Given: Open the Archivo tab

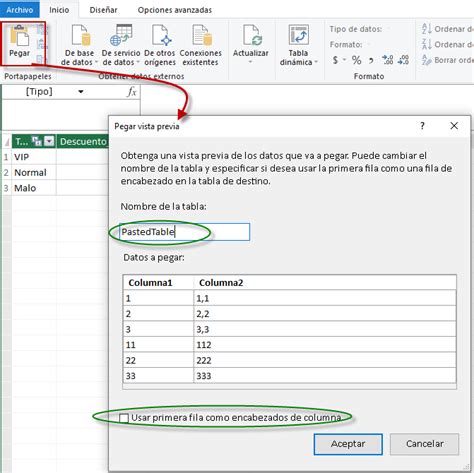Looking at the screenshot, I should pos(20,10).
